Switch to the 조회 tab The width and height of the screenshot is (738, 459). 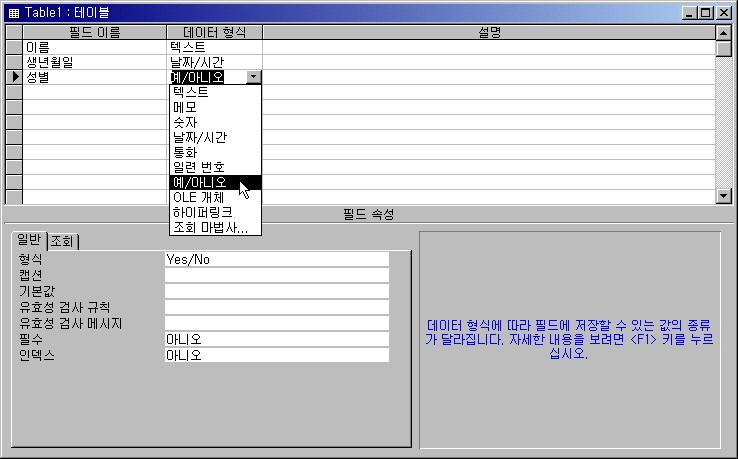(x=64, y=240)
